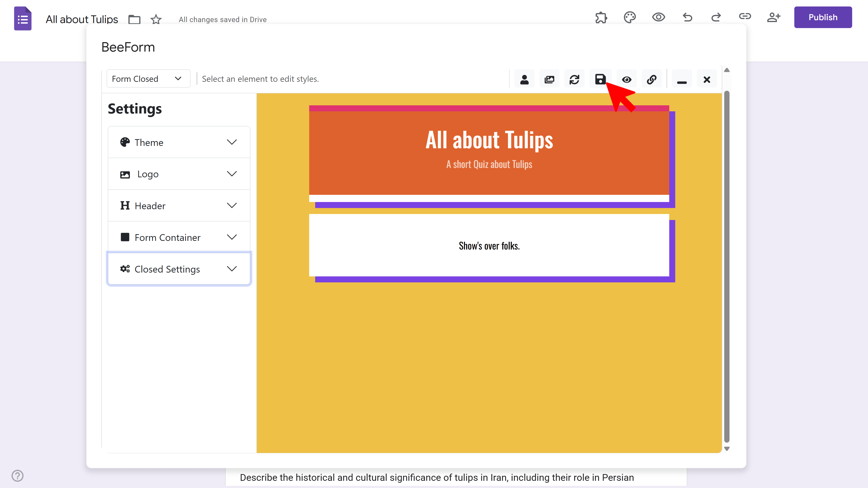Select the image gallery icon in BeeForm toolbar
This screenshot has height=488, width=868.
point(549,79)
